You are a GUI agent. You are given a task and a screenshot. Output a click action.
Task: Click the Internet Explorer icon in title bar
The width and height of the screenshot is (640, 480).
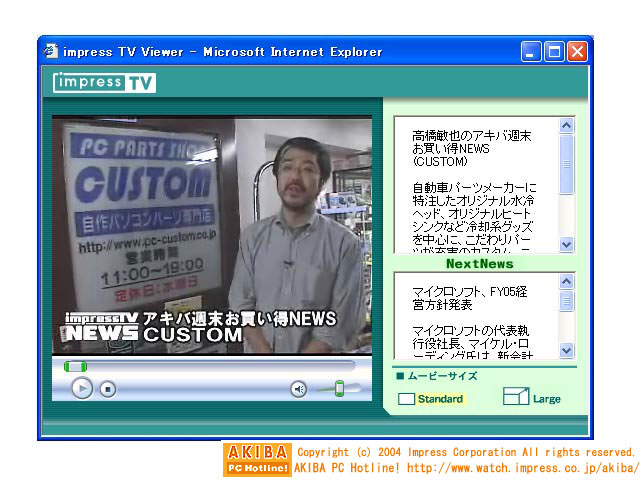point(50,51)
